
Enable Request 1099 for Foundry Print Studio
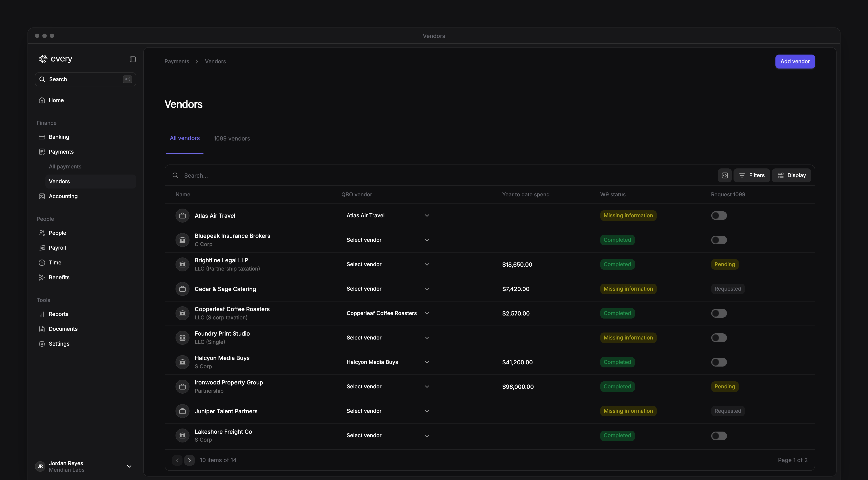coord(719,338)
